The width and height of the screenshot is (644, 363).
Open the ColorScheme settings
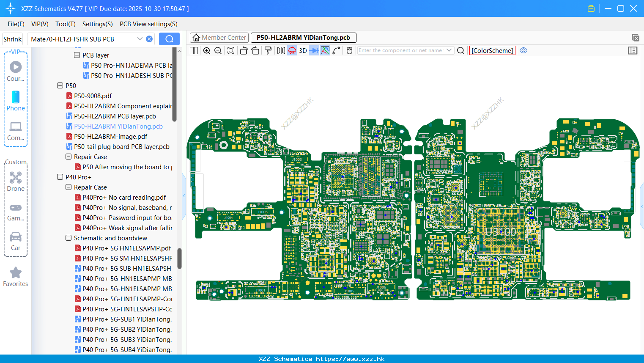coord(492,50)
